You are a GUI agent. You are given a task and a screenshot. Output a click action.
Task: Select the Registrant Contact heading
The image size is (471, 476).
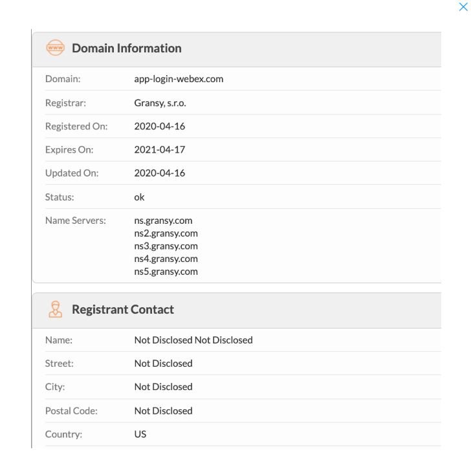click(x=123, y=309)
